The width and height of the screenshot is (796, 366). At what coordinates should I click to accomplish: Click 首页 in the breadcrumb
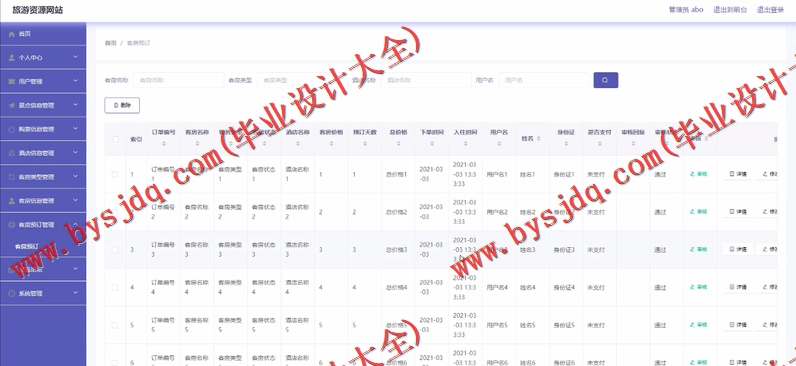click(110, 43)
